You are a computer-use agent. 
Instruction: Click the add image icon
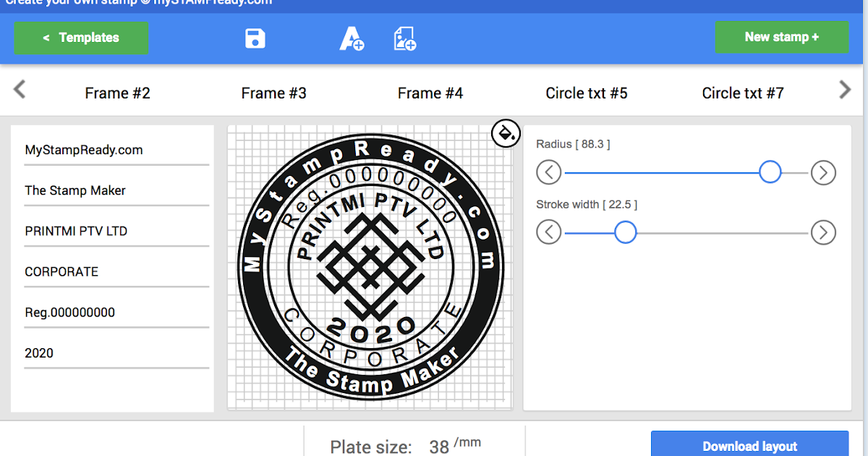click(404, 38)
